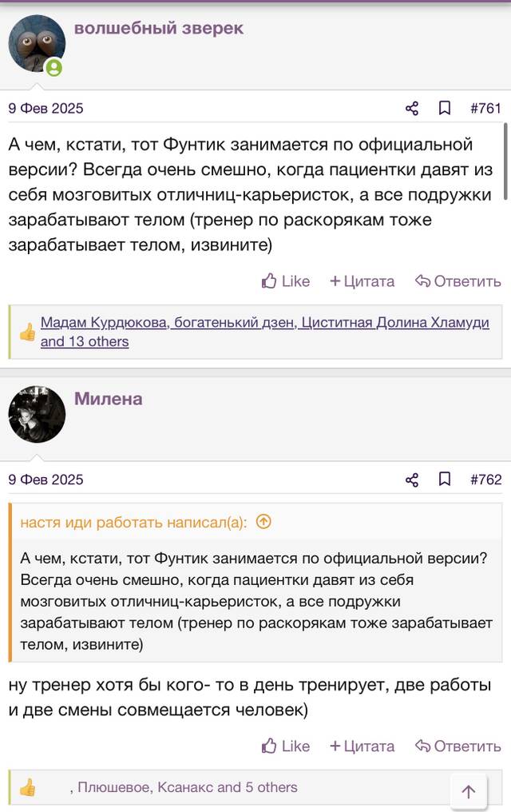Viewport: 511px width, 812px height.
Task: Quote post #762 with +Цитата
Action: (362, 746)
